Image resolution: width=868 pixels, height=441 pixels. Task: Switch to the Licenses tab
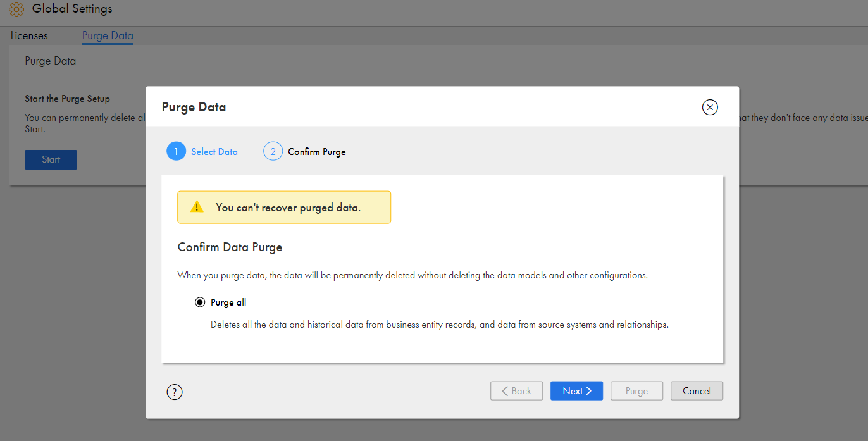29,35
